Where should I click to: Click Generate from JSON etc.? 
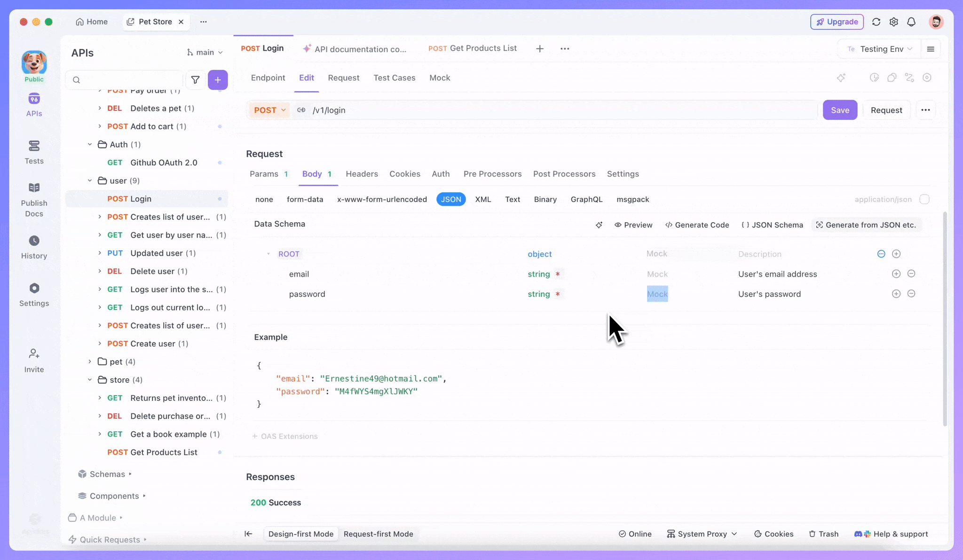coord(867,225)
